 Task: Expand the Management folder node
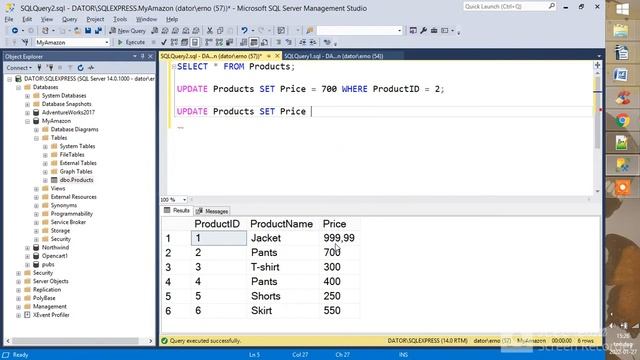[18, 307]
